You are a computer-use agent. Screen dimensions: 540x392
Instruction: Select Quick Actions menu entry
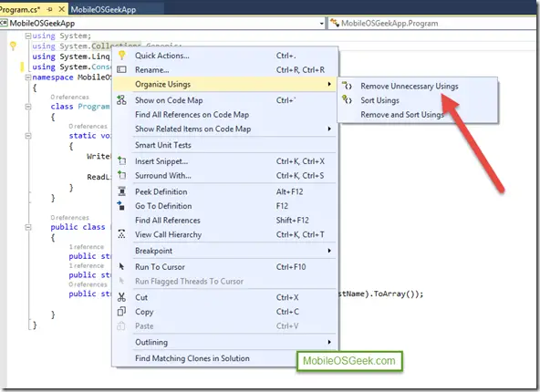pos(225,56)
